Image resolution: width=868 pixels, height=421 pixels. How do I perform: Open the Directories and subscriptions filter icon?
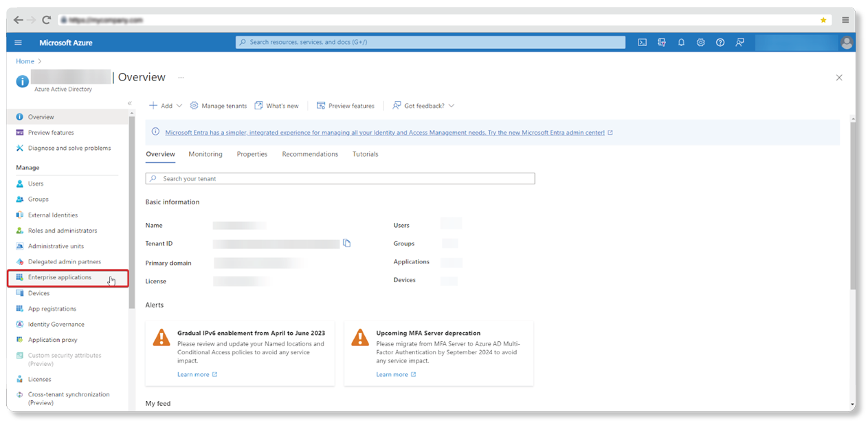coord(662,43)
